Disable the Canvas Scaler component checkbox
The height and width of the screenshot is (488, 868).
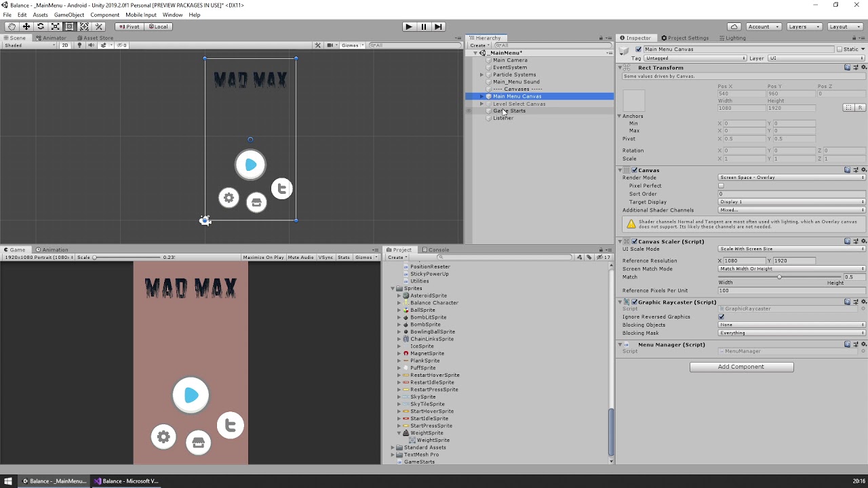click(x=634, y=241)
